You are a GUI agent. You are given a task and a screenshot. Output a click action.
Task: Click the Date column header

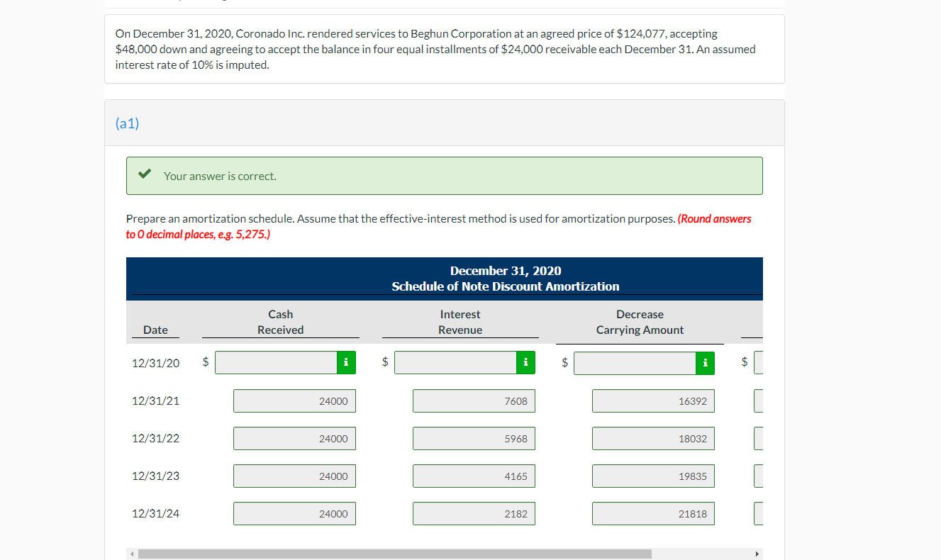155,330
